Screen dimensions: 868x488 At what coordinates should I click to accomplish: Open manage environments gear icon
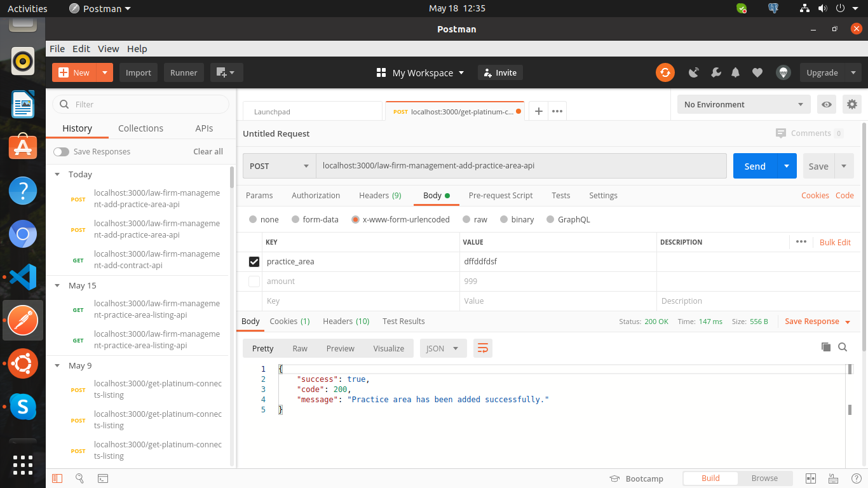[852, 105]
